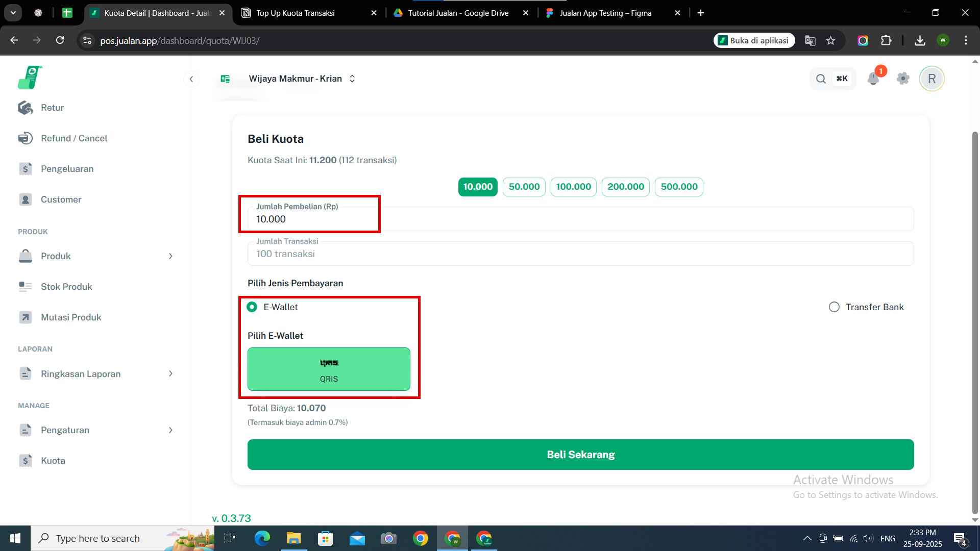
Task: Click Mutasi Produk arrow icon
Action: (x=26, y=317)
